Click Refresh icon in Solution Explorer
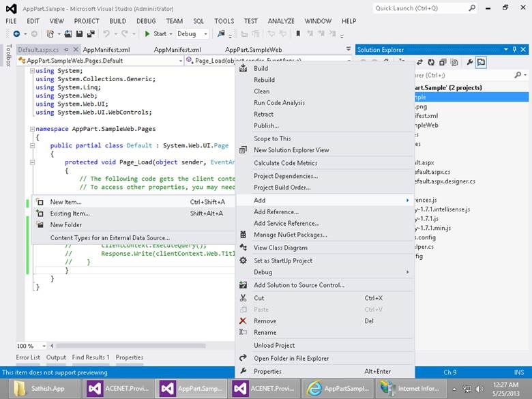The image size is (532, 399). 431,62
